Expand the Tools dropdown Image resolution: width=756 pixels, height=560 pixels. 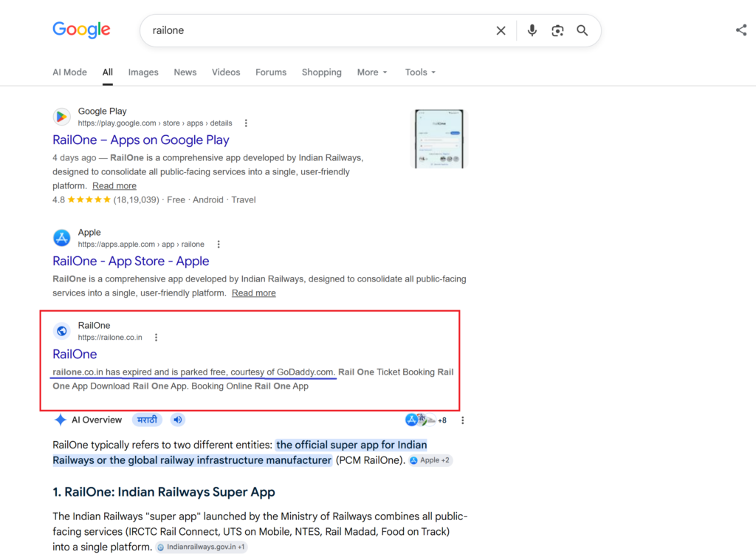(420, 72)
